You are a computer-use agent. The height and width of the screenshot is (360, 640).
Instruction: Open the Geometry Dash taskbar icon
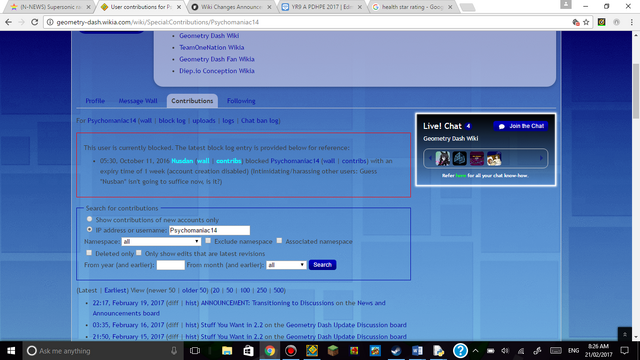click(x=312, y=351)
